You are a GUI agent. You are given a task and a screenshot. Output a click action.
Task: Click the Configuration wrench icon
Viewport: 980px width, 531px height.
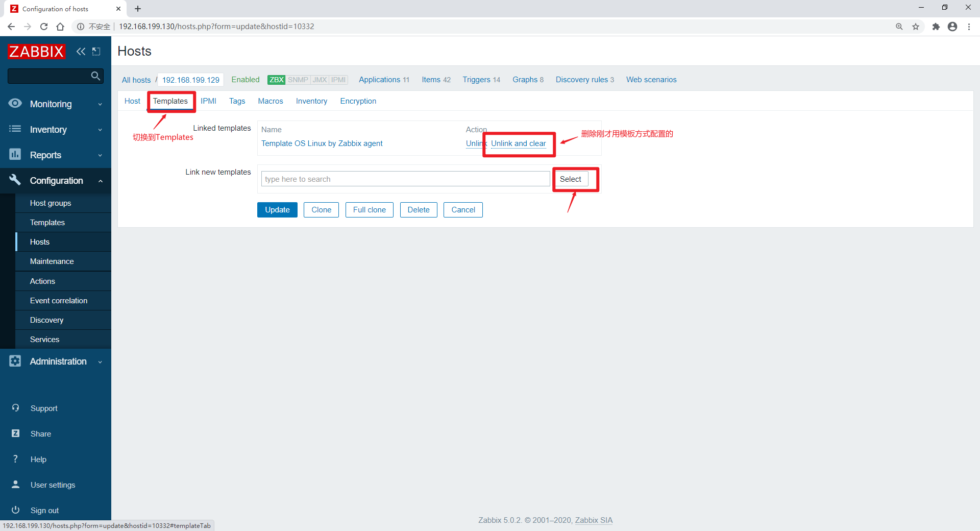click(15, 180)
